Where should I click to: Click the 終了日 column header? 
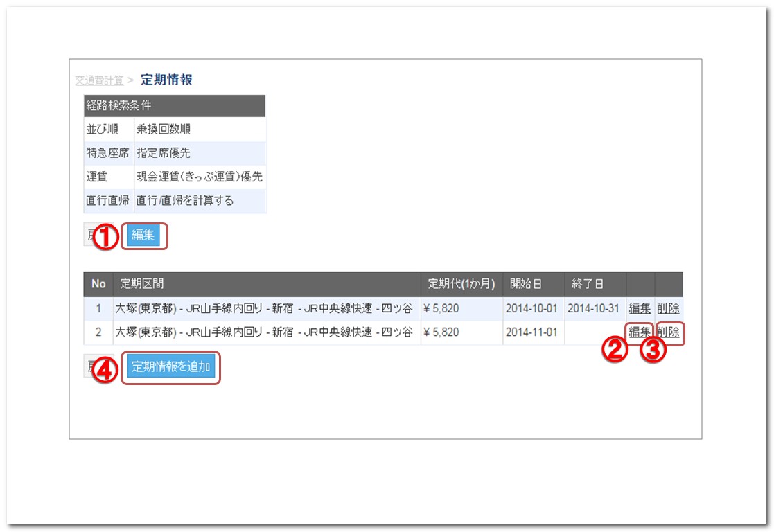coord(595,284)
